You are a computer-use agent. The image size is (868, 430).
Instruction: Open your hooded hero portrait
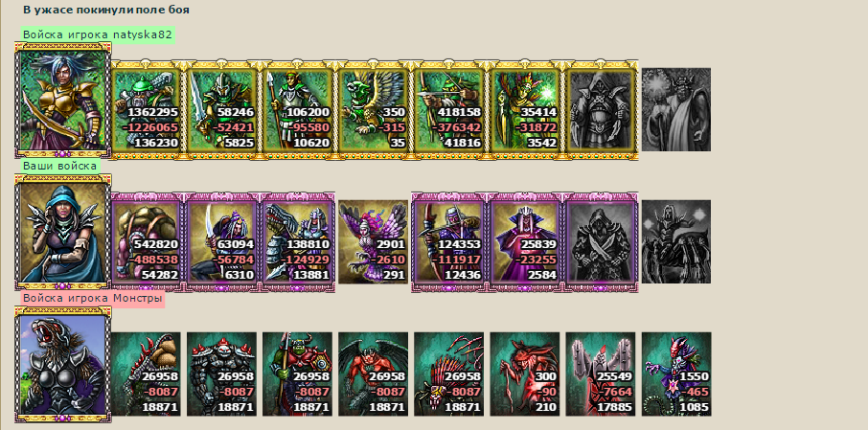click(x=62, y=232)
